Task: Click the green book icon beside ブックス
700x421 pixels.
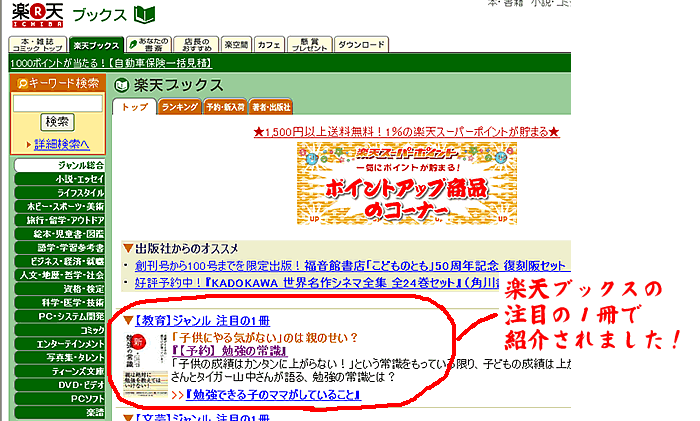Action: [144, 15]
